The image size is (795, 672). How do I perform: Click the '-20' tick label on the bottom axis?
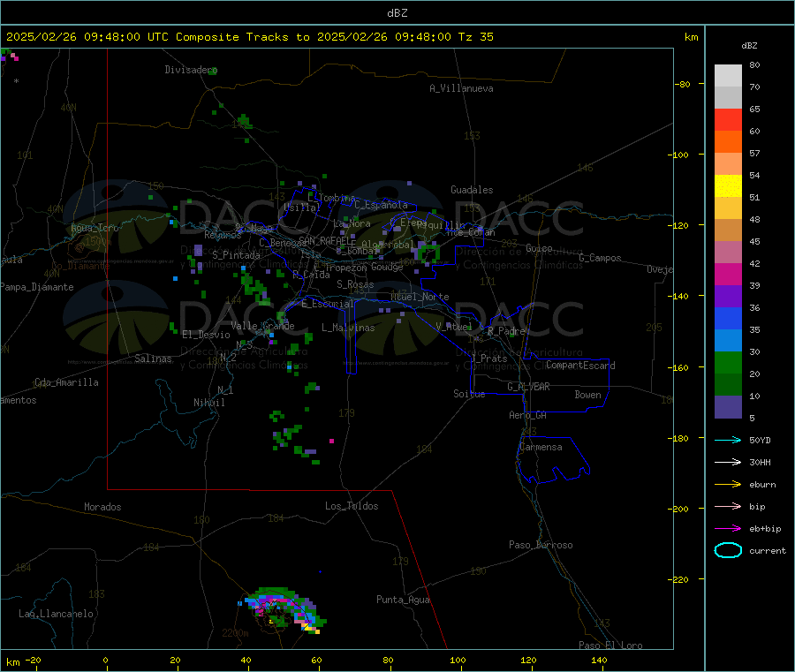(x=33, y=660)
